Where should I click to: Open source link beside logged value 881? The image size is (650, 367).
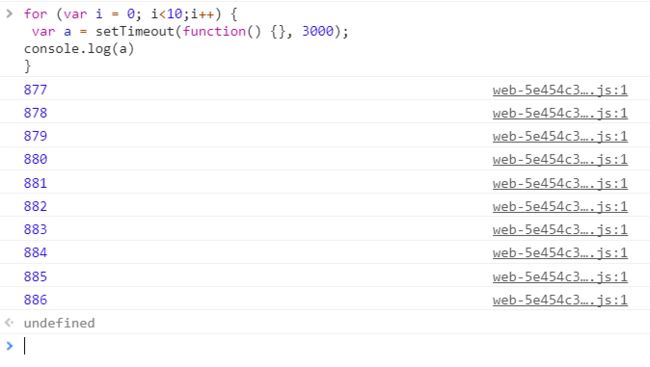click(x=560, y=183)
